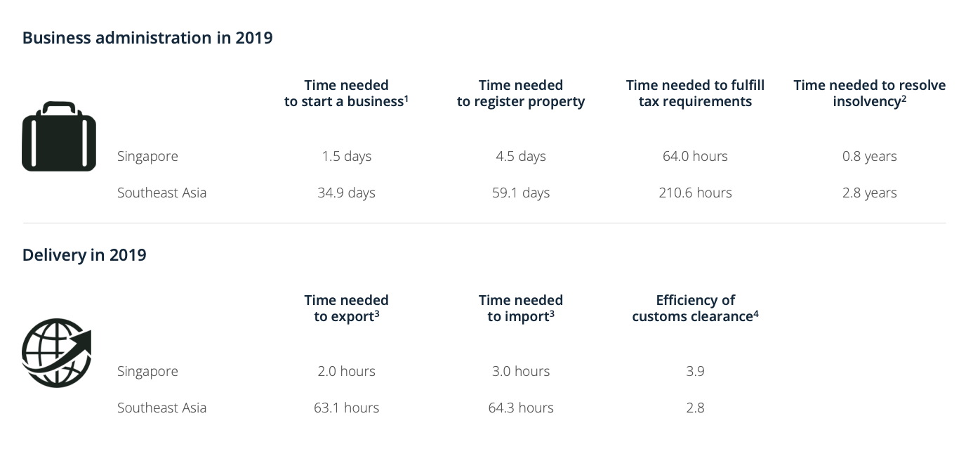The height and width of the screenshot is (461, 980).
Task: Select Singapore's 2.0 hours export value
Action: [x=346, y=371]
